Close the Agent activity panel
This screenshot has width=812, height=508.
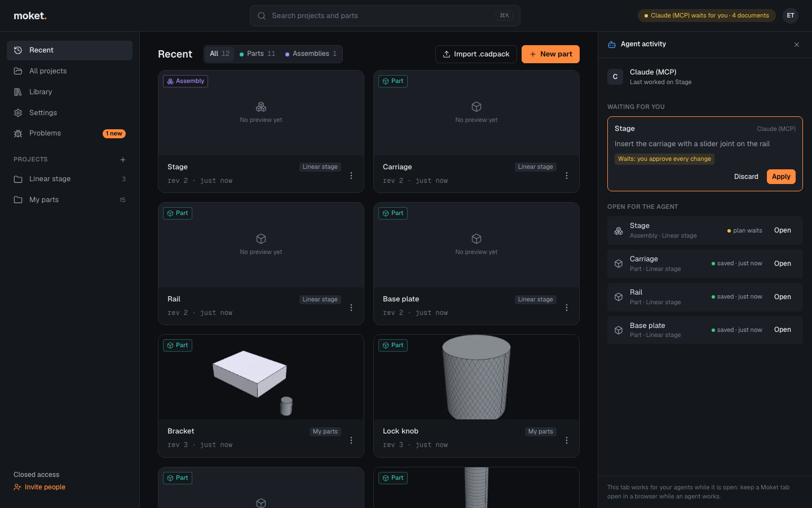coord(797,45)
